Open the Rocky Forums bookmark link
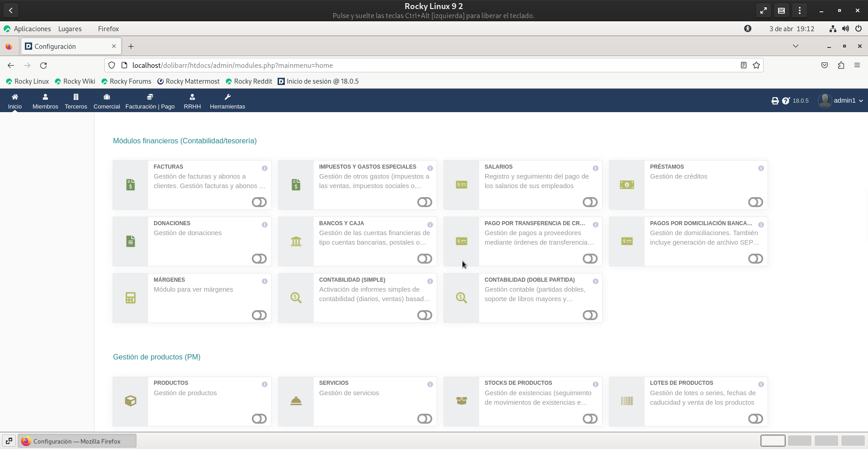The height and width of the screenshot is (449, 868). (x=126, y=81)
